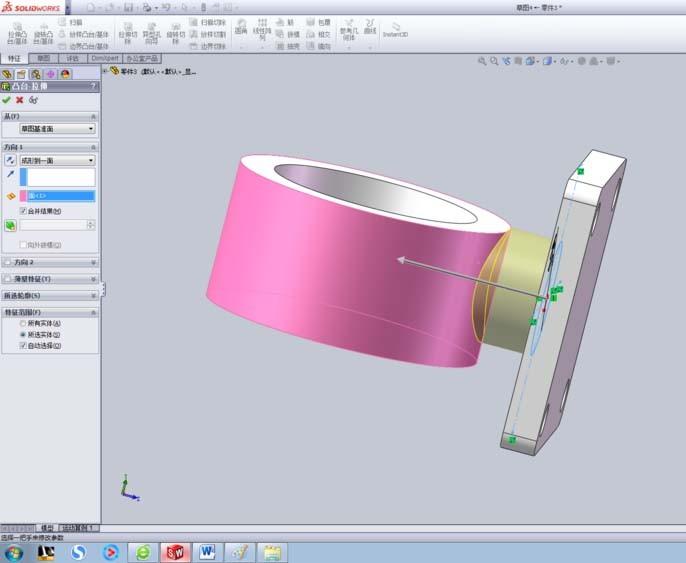This screenshot has width=686, height=563.
Task: Click the Swept Boss (扫描) tool
Action: pos(71,22)
